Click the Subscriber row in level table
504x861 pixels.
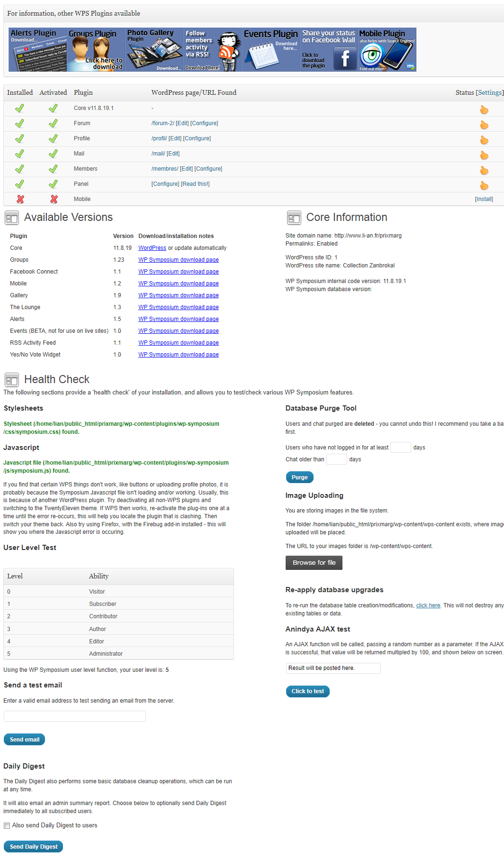(x=118, y=604)
